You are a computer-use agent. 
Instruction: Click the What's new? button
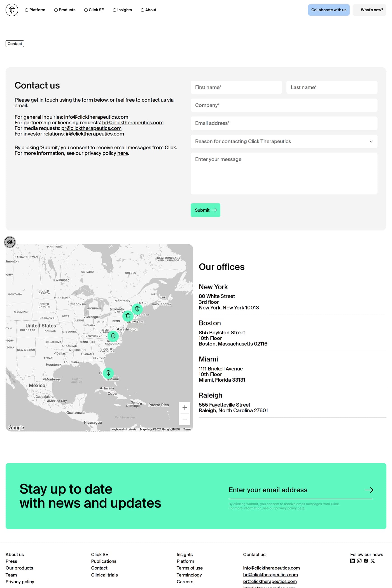point(369,10)
